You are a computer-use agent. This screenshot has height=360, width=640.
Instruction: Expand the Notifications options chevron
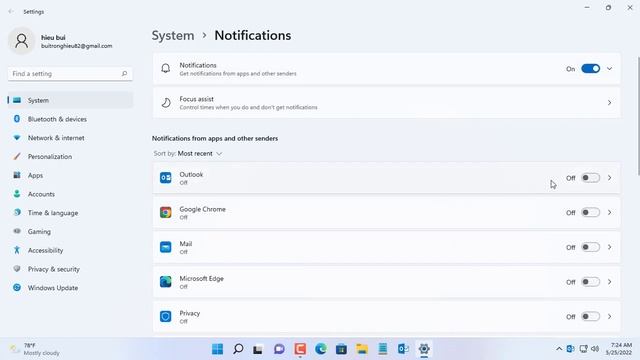[609, 69]
